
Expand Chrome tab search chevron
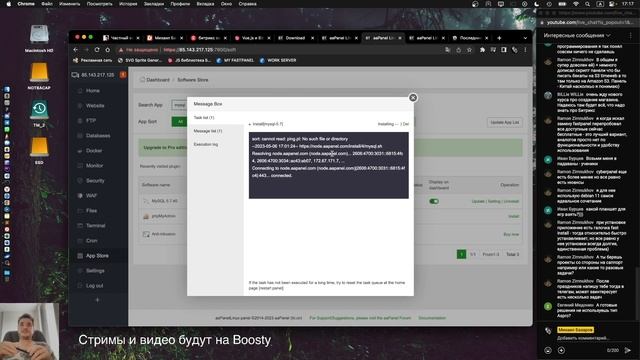pyautogui.click(x=525, y=38)
